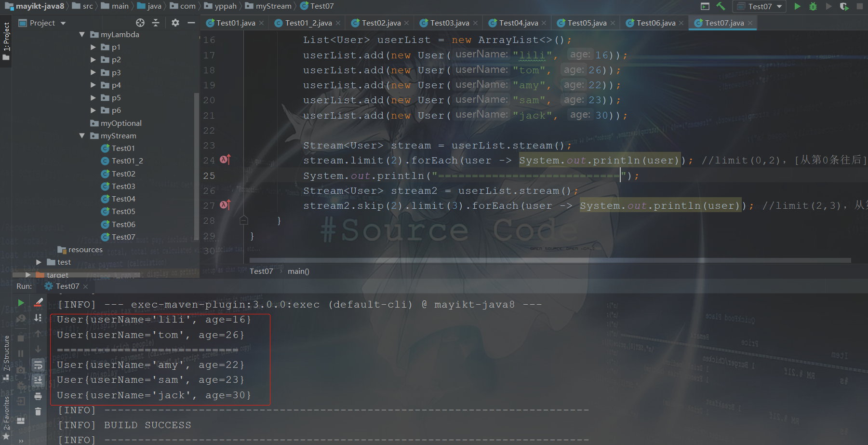Collapse the myLambda package
Image resolution: width=868 pixels, height=445 pixels.
pyautogui.click(x=82, y=35)
